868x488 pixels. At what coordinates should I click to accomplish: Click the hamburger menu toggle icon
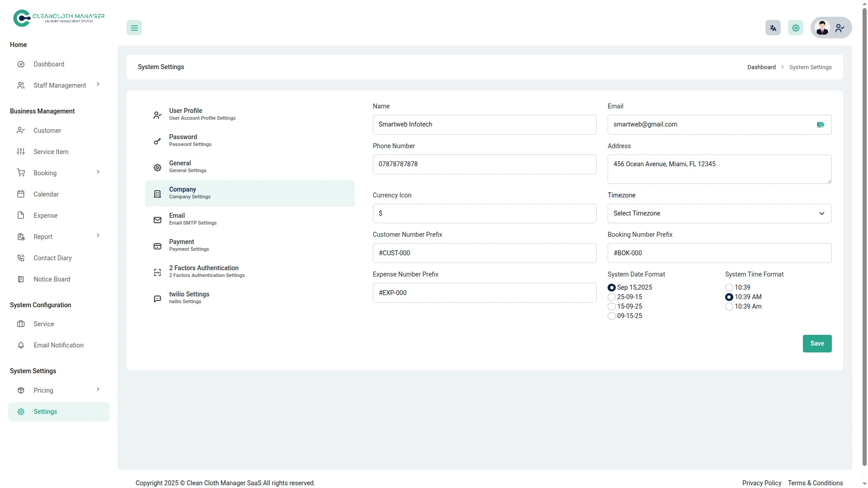coord(134,28)
